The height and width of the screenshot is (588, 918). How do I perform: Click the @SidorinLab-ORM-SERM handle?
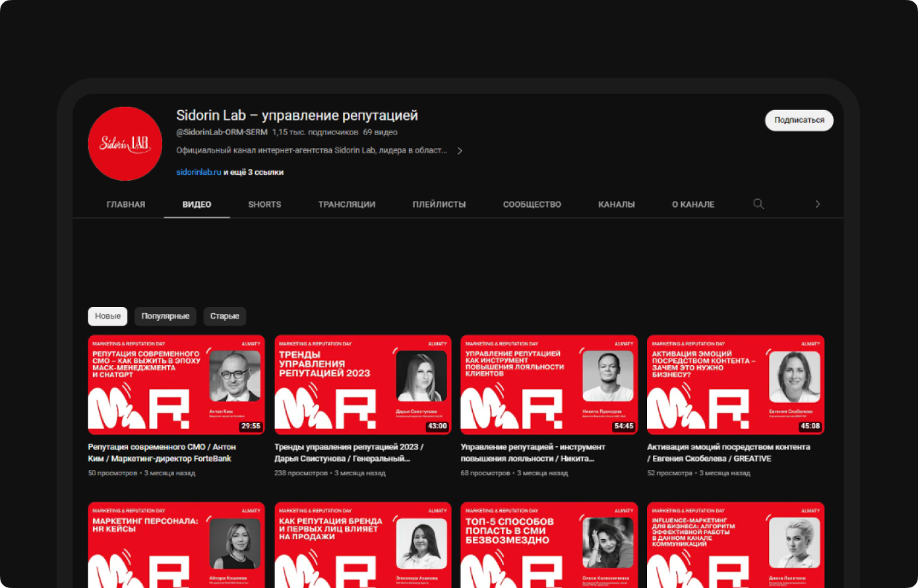tap(222, 132)
